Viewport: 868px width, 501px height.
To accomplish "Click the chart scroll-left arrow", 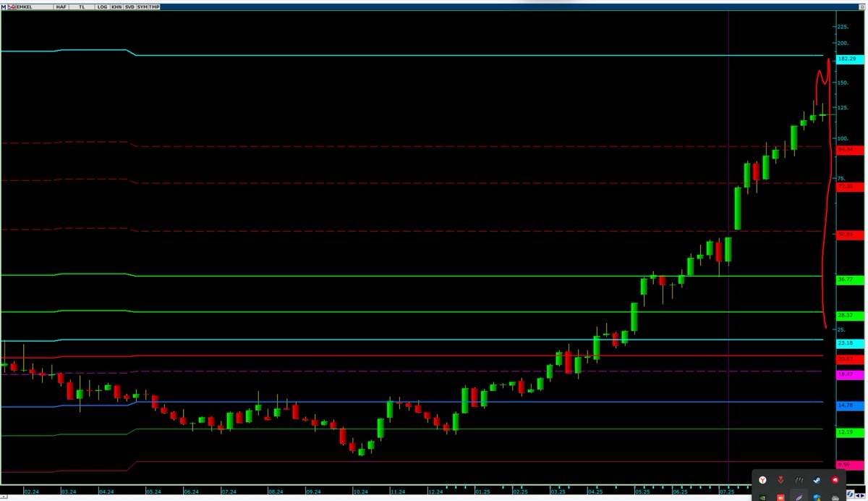I will pos(858,496).
